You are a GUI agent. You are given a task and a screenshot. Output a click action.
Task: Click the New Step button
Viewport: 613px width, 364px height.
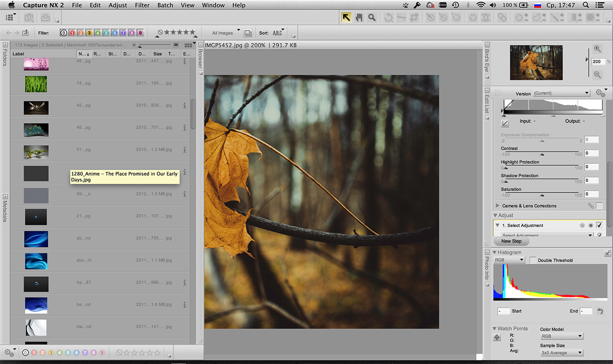coord(511,241)
